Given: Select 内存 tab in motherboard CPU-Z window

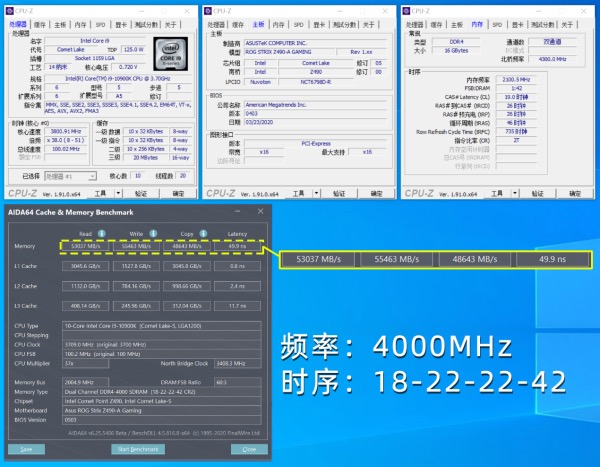Looking at the screenshot, I should pyautogui.click(x=279, y=25).
